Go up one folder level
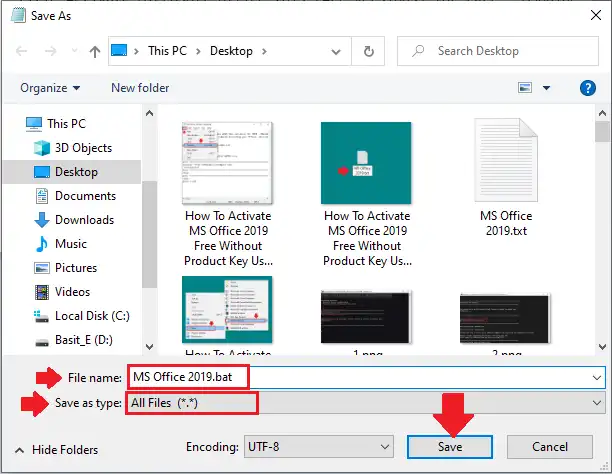The image size is (612, 474). (94, 51)
